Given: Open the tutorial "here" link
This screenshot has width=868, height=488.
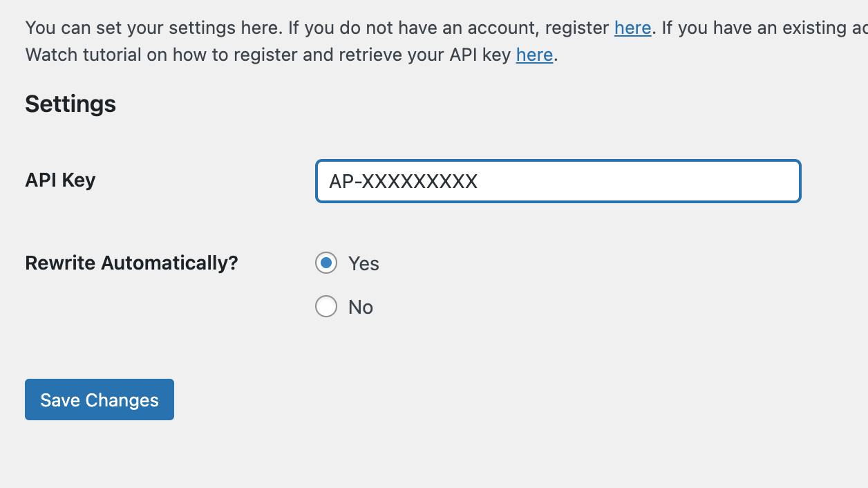Looking at the screenshot, I should coord(534,55).
